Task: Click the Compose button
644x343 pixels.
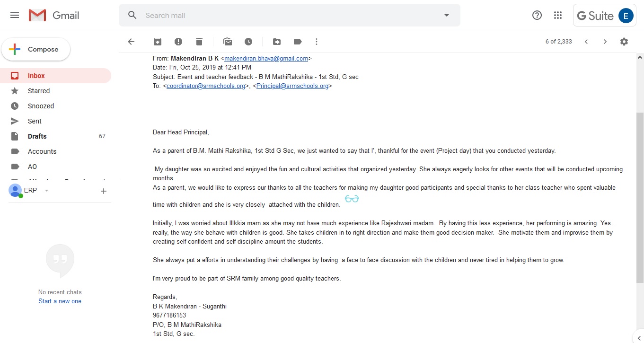Action: click(x=36, y=49)
